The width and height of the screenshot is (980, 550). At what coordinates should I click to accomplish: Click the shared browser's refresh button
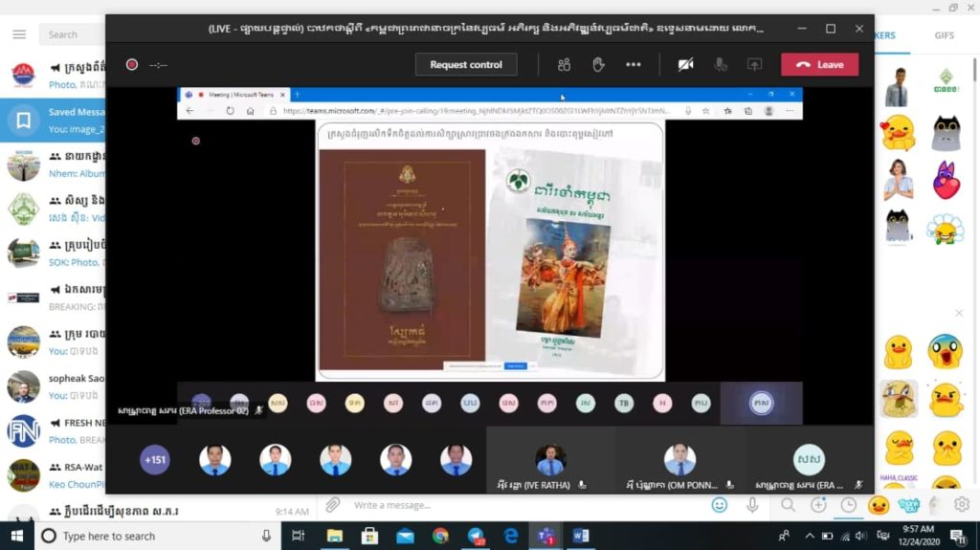point(230,111)
